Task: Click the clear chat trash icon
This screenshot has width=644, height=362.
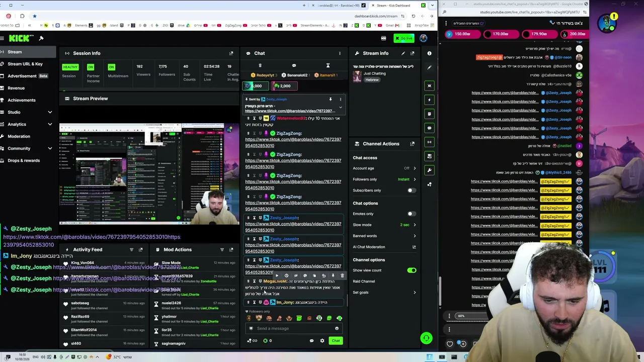Action: [x=260, y=65]
